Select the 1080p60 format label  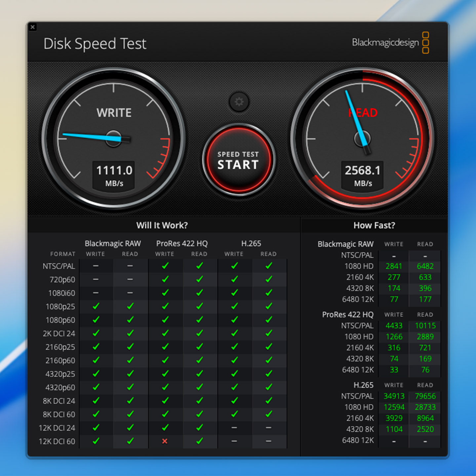tap(60, 320)
